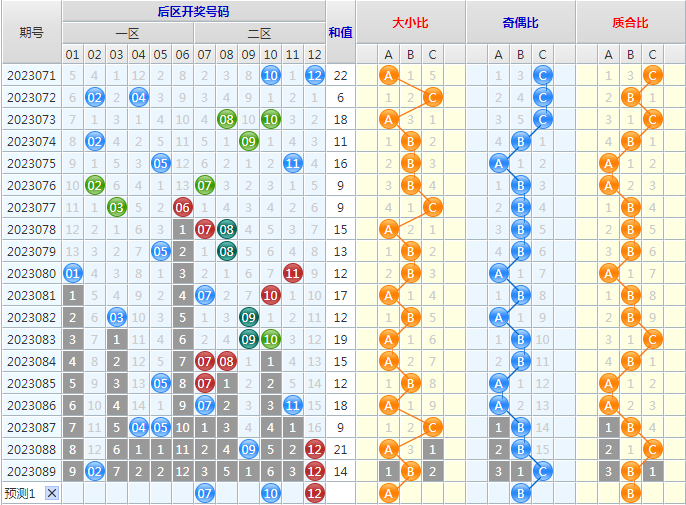The width and height of the screenshot is (686, 505).
Task: Click the 大小比 column header
Action: tap(410, 22)
